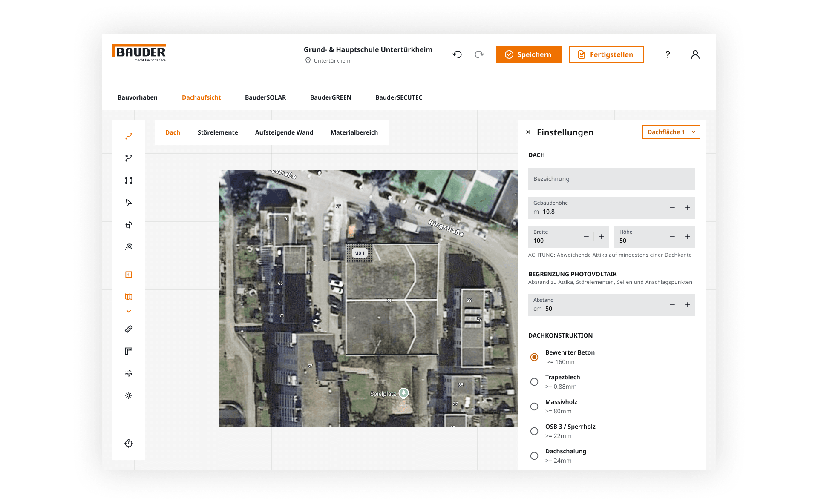Open the BauderSECUTEC tab
Viewport: 818px width, 504px height.
(x=399, y=97)
